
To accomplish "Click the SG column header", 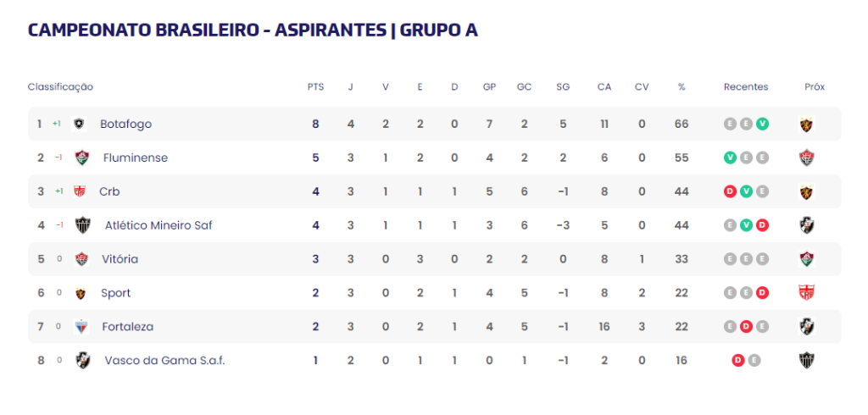I will pyautogui.click(x=563, y=87).
